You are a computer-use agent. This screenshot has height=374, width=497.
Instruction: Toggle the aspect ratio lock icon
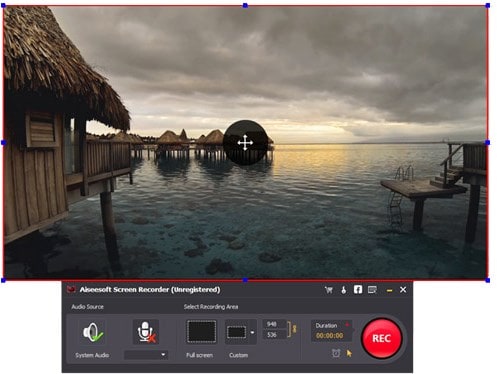[294, 329]
